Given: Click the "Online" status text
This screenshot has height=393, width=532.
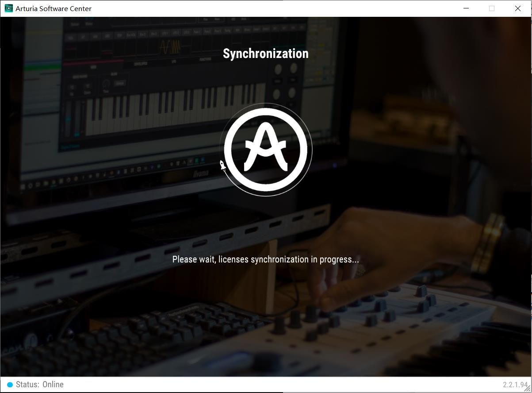Looking at the screenshot, I should (x=53, y=385).
